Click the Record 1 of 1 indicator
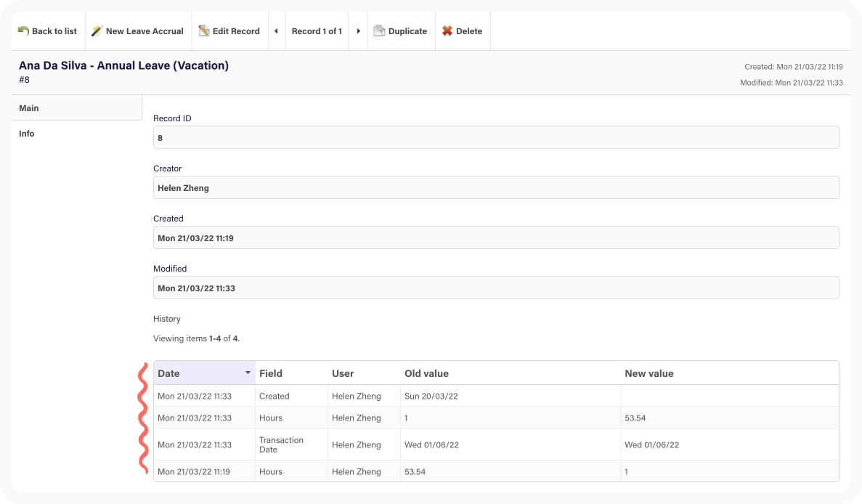The image size is (862, 504). pyautogui.click(x=317, y=31)
